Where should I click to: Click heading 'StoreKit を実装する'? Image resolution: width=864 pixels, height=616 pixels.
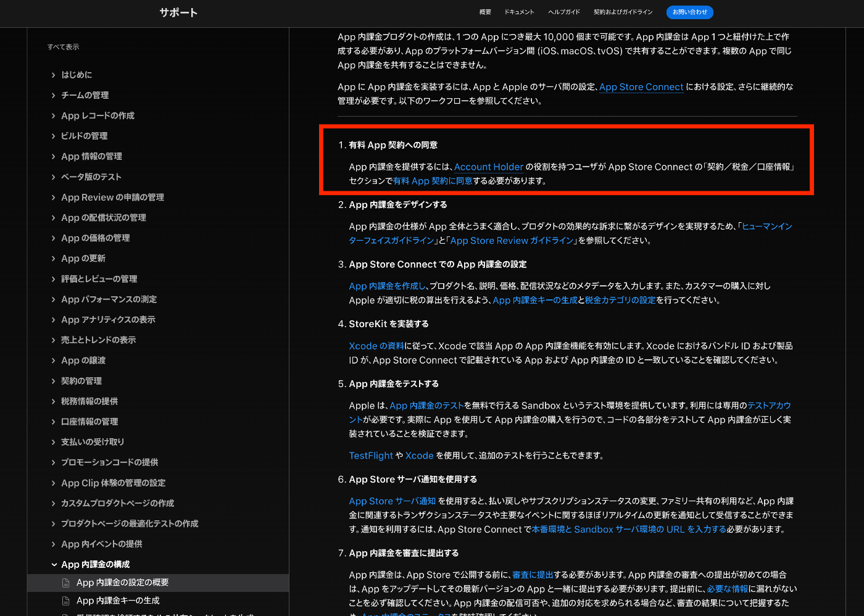point(389,324)
